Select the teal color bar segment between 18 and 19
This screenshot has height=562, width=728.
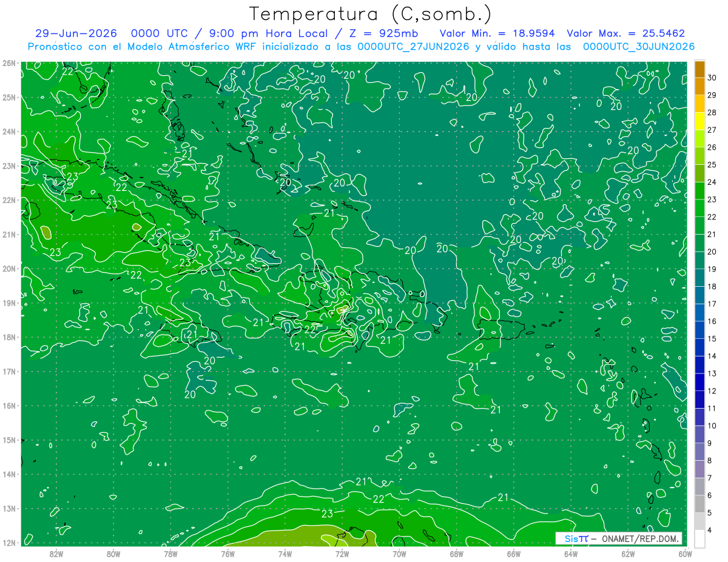coord(700,278)
